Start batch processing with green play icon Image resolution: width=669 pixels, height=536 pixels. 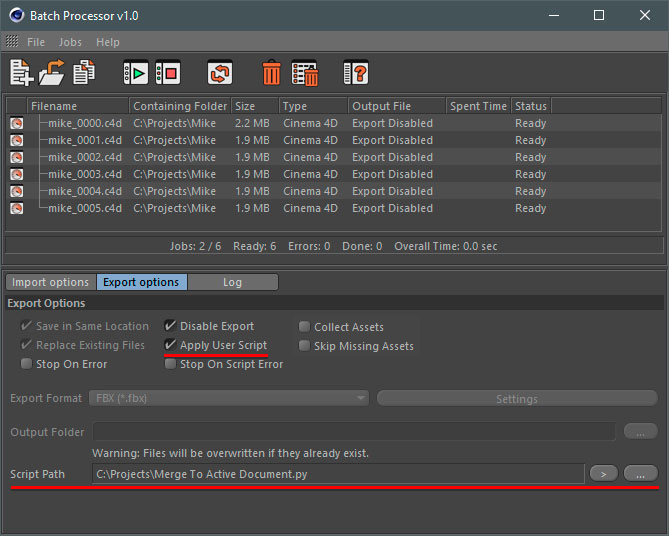tap(136, 73)
